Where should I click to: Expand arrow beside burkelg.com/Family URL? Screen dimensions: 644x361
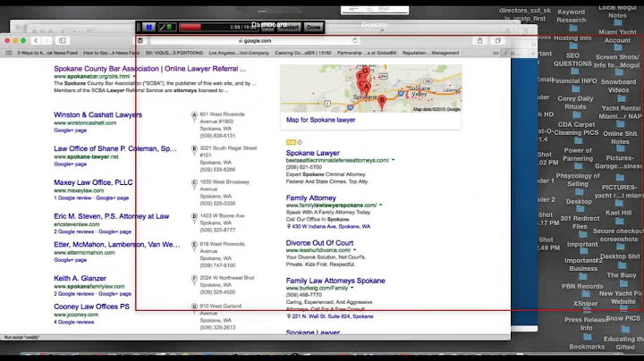click(352, 288)
